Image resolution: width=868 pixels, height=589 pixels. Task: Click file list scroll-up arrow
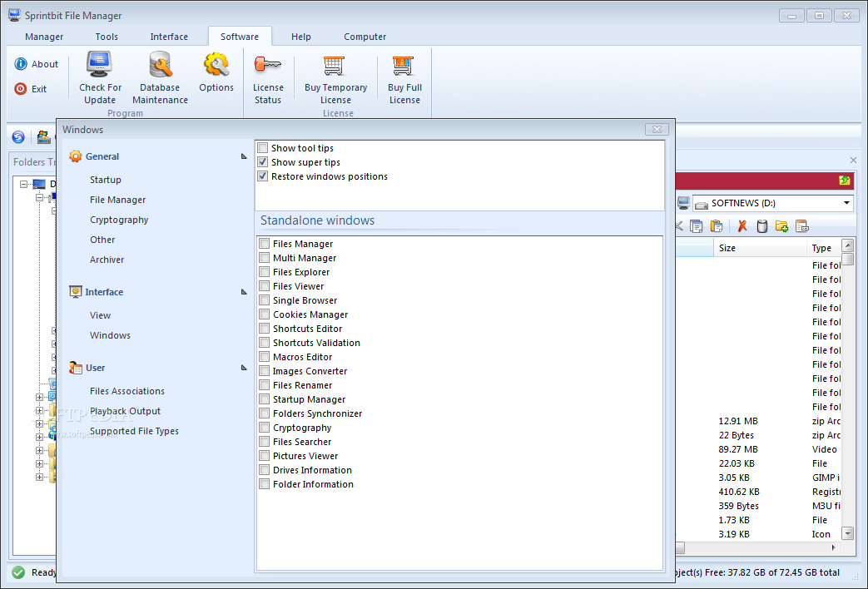[847, 245]
